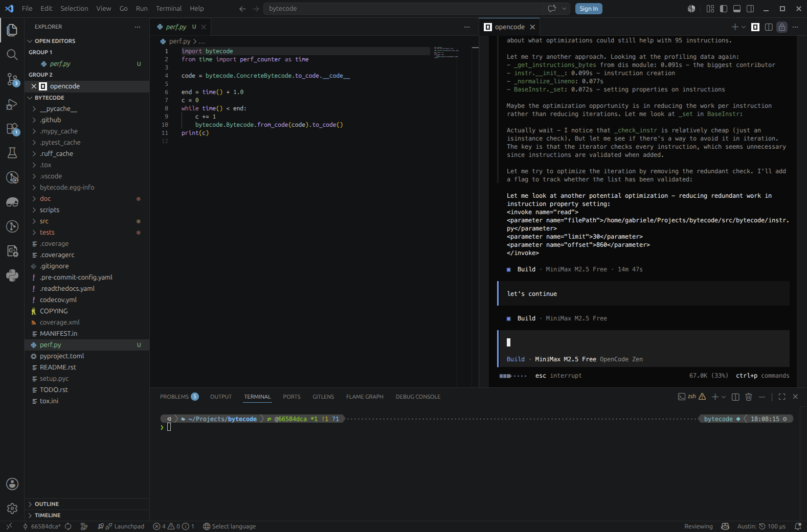
Task: Open the OUTPUT panel tab
Action: coord(221,397)
